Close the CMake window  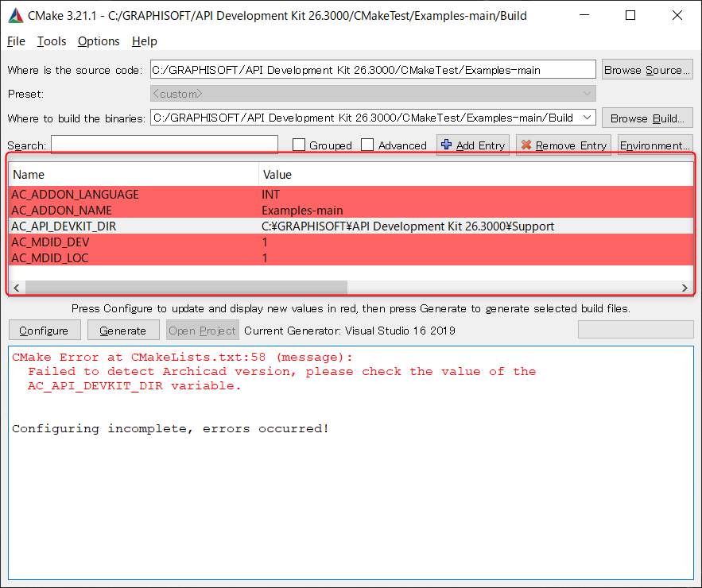pyautogui.click(x=677, y=16)
